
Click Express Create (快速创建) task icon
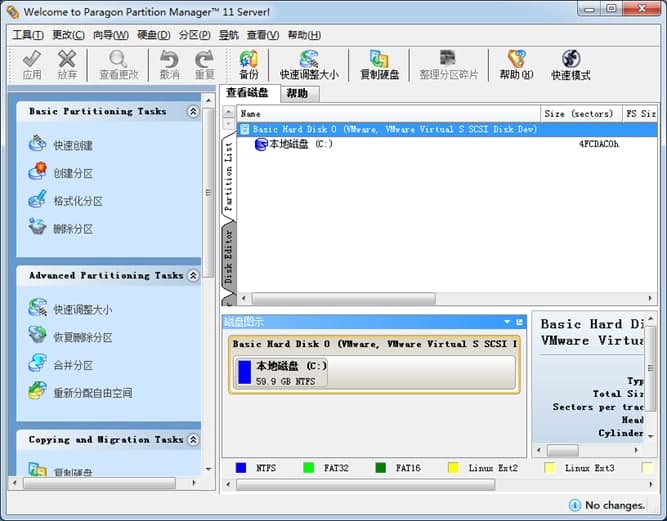pos(37,143)
